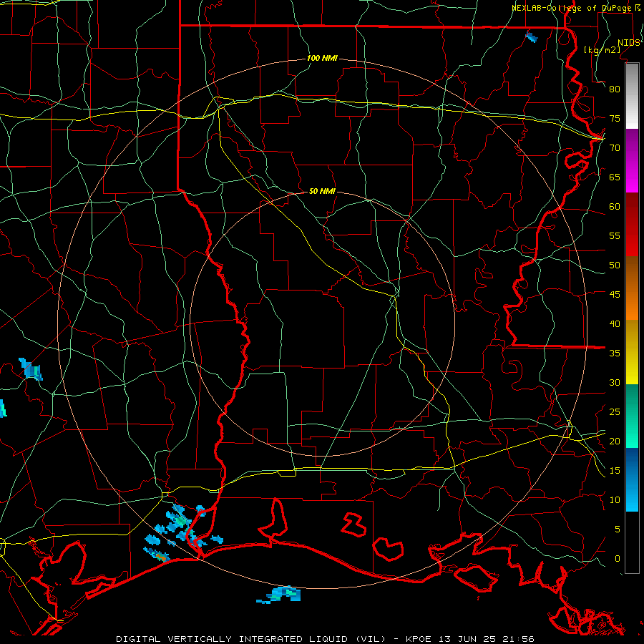This screenshot has height=644, width=644.
Task: Click the scale value 50
Action: [615, 265]
